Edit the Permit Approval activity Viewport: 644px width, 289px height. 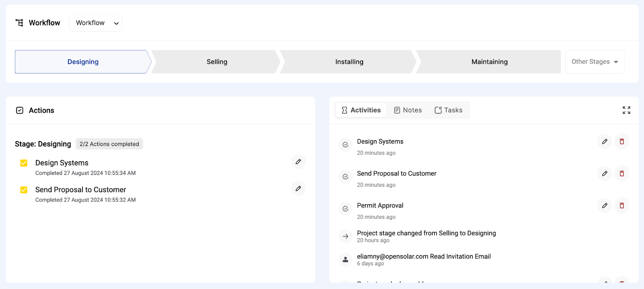pyautogui.click(x=605, y=205)
